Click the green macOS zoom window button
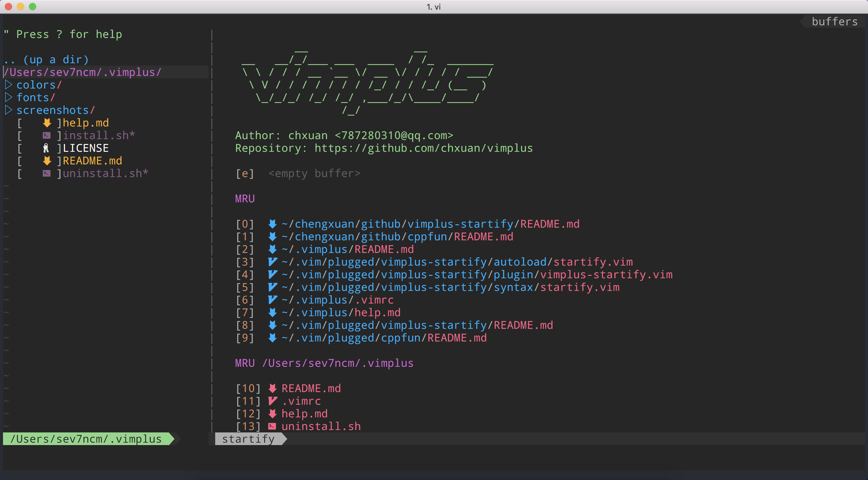The image size is (868, 480). [32, 7]
